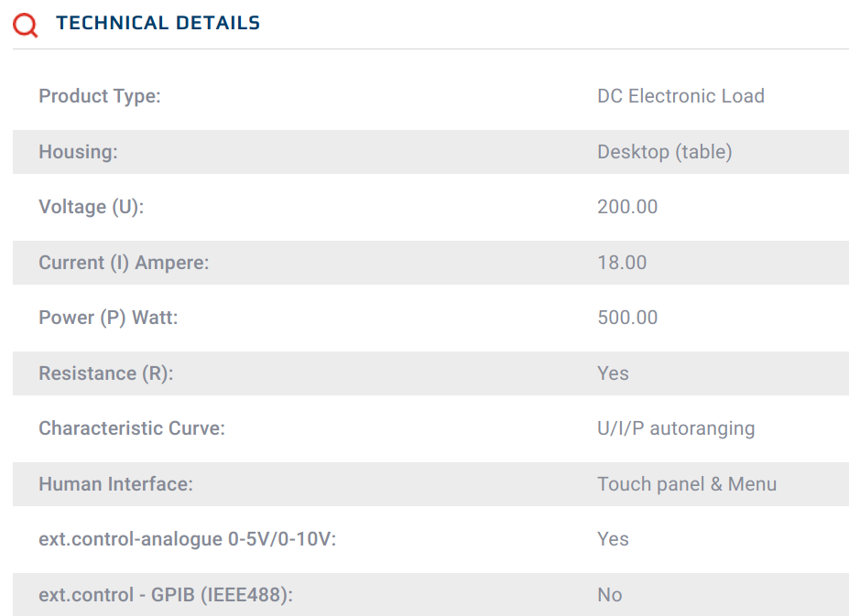Select the Resistance (R) label

[105, 373]
